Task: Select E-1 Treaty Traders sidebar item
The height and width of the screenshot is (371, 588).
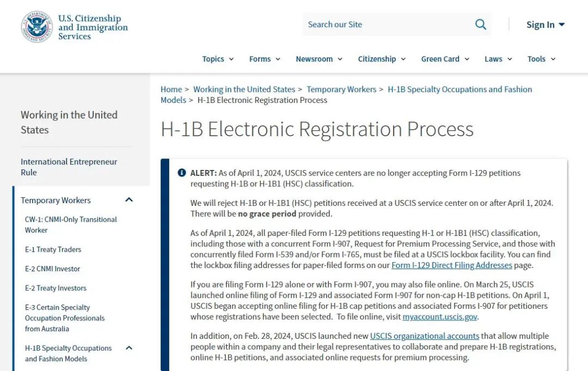Action: 53,250
